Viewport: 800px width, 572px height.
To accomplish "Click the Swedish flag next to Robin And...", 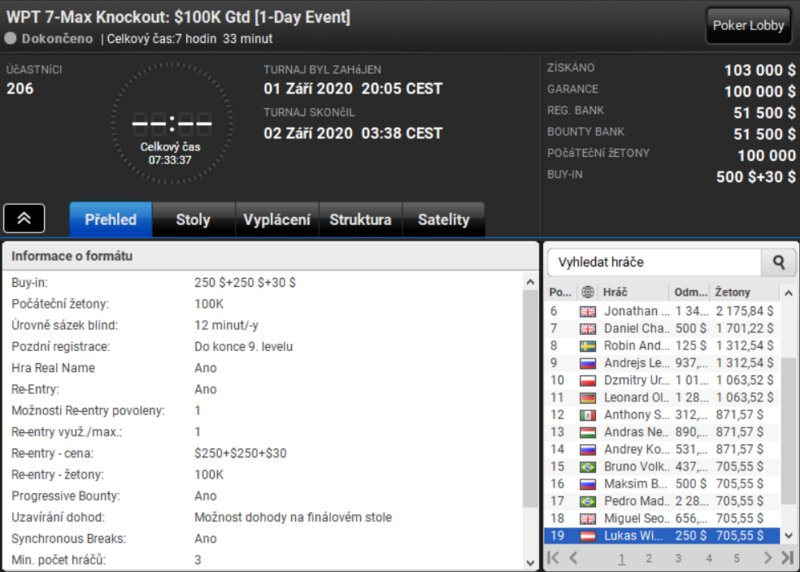I will pyautogui.click(x=588, y=346).
